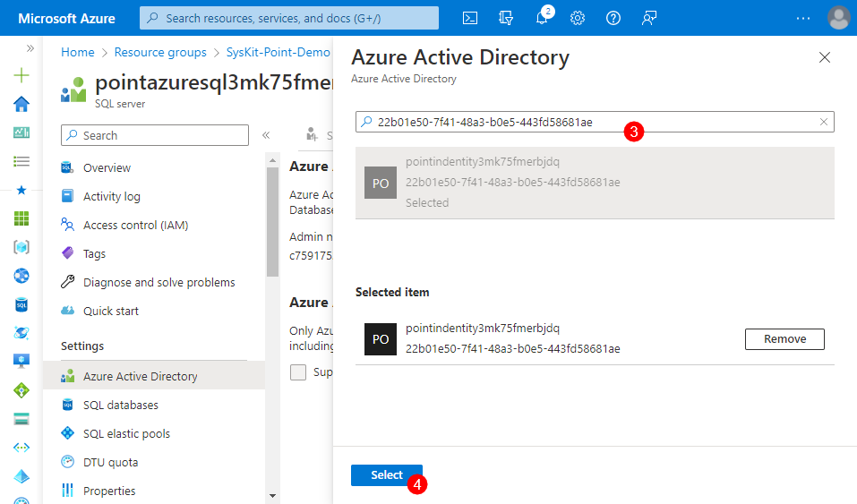Screen dimensions: 857x504
Task: Open All services list icon in the sidebar
Action: [21, 161]
